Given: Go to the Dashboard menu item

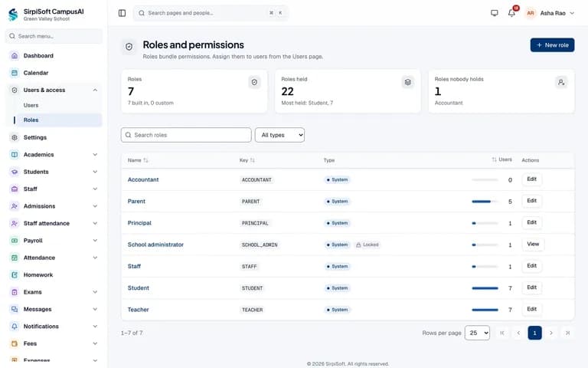Looking at the screenshot, I should click(54, 55).
